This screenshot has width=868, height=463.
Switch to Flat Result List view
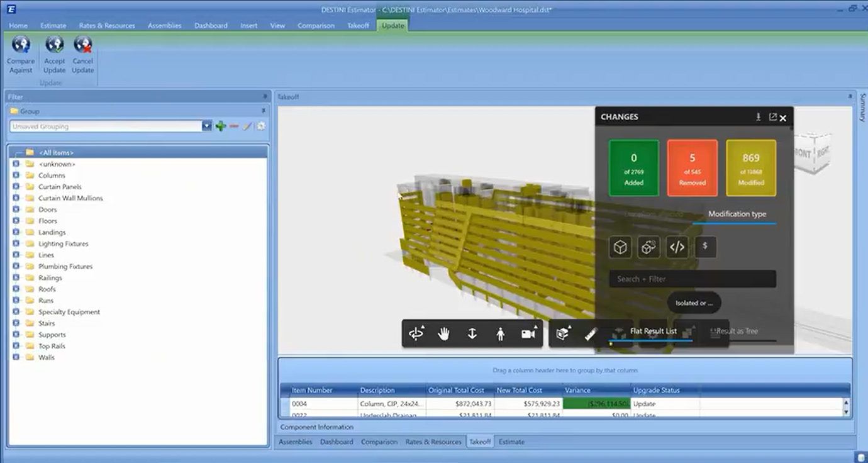click(654, 331)
